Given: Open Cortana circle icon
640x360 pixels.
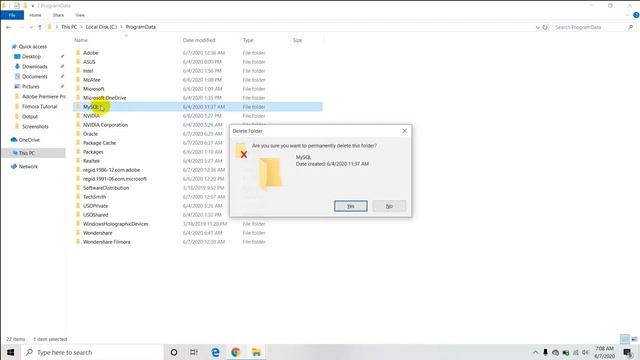Looking at the screenshot, I should tap(174, 352).
